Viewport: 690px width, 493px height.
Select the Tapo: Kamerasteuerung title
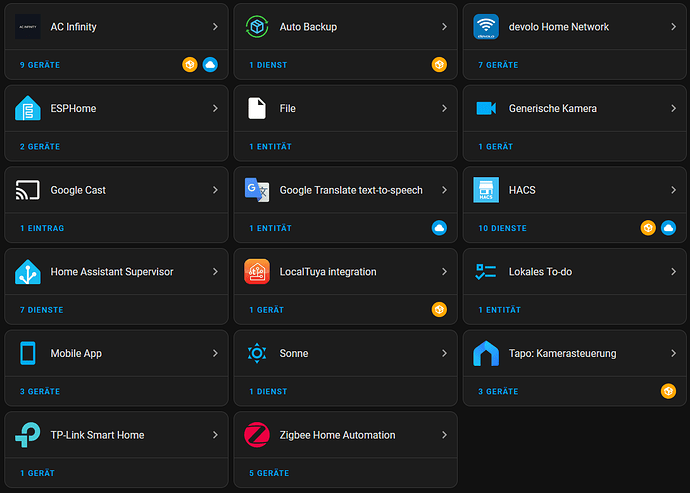(562, 353)
